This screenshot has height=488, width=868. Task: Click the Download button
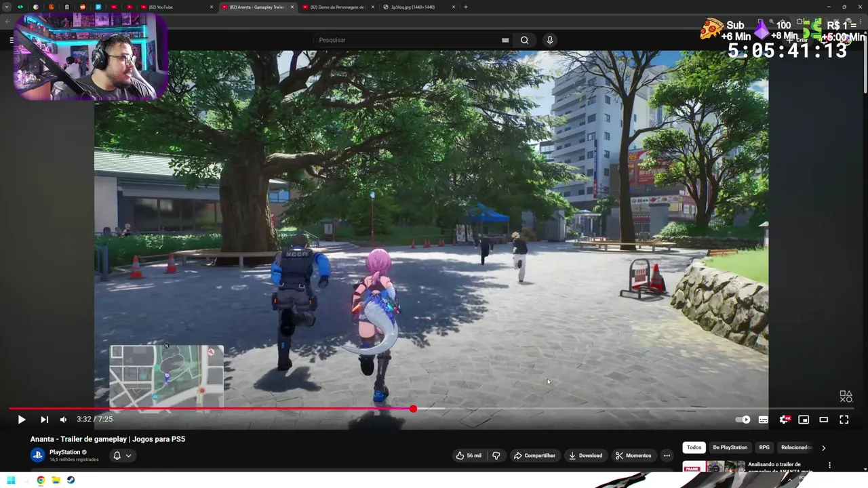[x=585, y=455]
